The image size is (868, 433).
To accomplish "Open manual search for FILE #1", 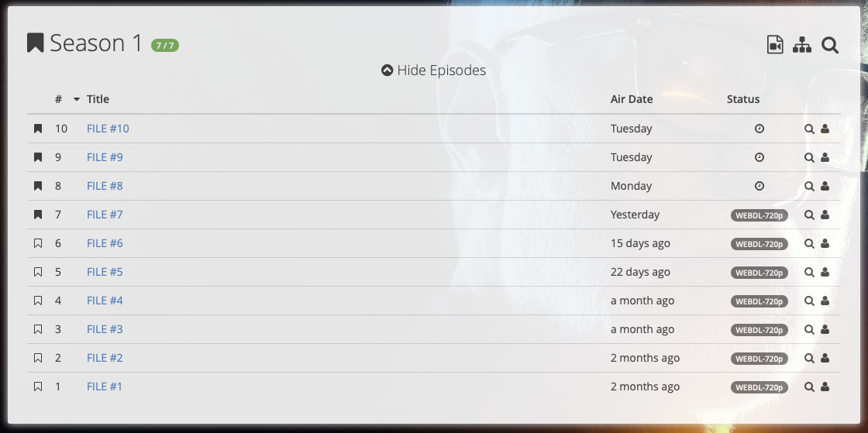I will pyautogui.click(x=825, y=387).
